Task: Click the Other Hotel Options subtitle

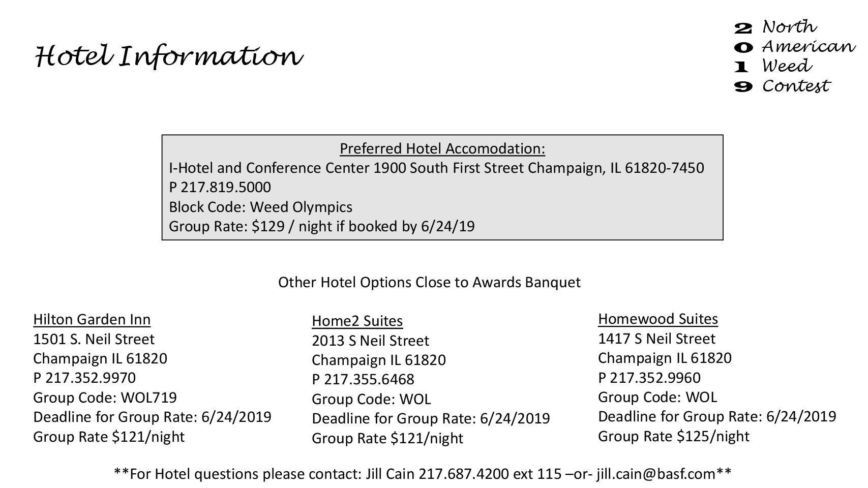Action: tap(429, 282)
